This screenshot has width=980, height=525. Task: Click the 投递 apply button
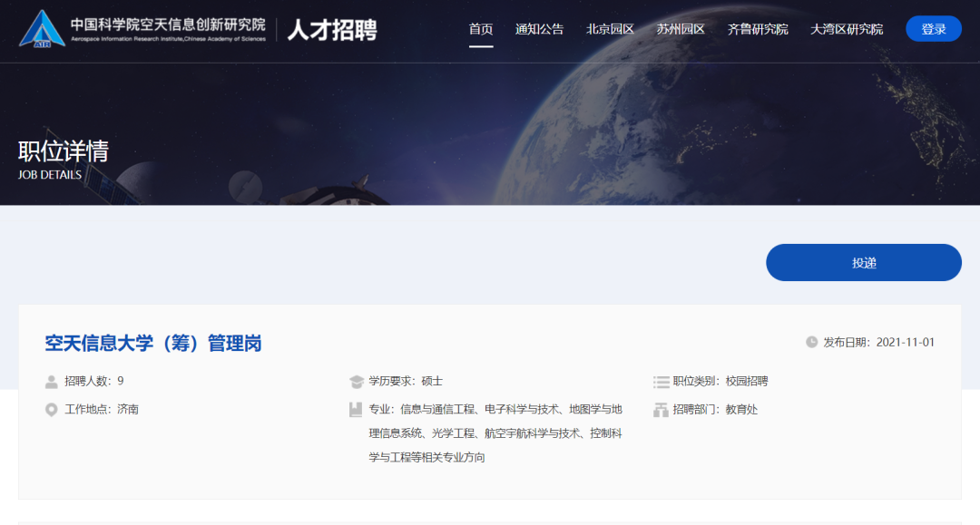(864, 263)
